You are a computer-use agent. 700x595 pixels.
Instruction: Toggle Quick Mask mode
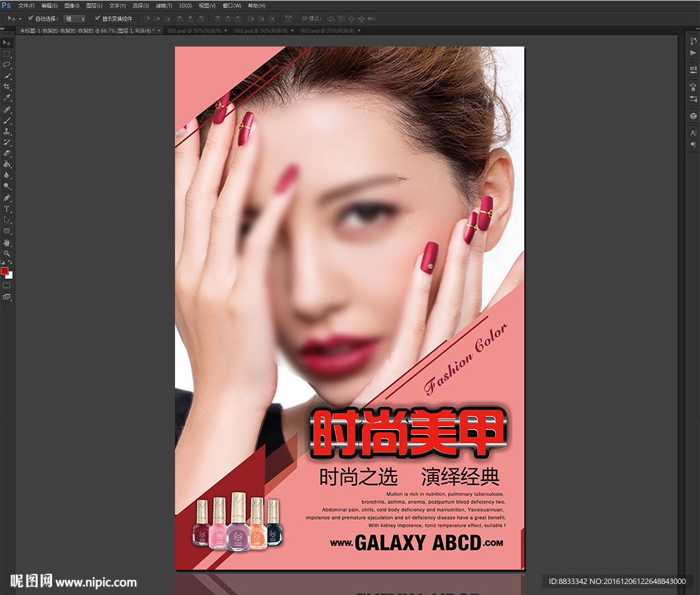click(7, 285)
